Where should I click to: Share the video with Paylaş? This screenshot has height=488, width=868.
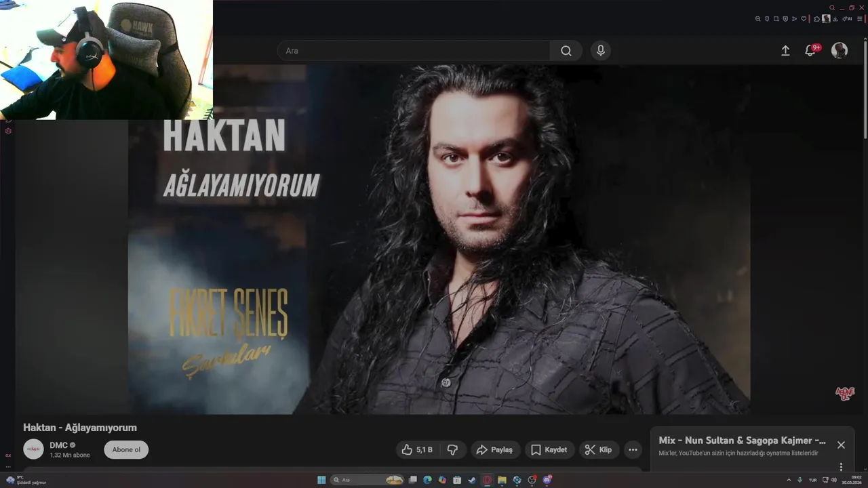coord(495,449)
